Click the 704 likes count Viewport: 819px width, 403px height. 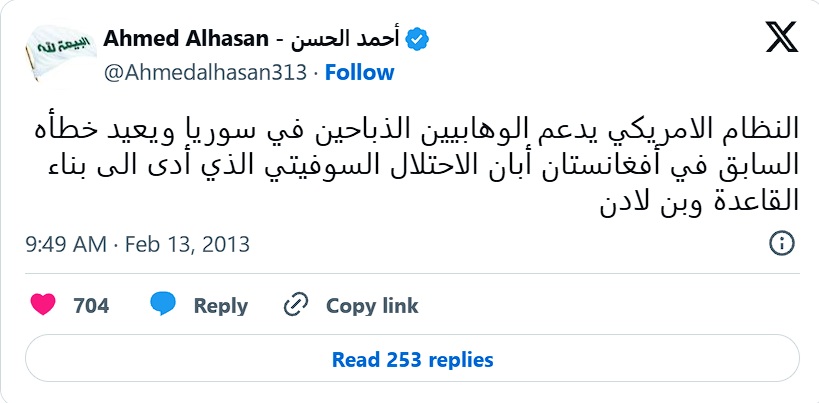(91, 305)
